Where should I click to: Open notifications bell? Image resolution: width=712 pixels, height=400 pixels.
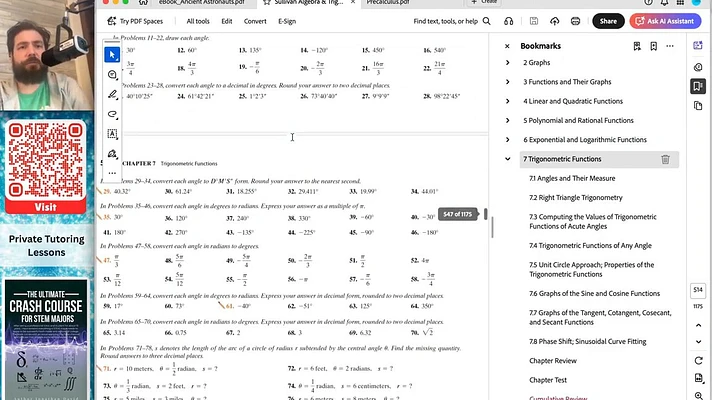pyautogui.click(x=664, y=2)
